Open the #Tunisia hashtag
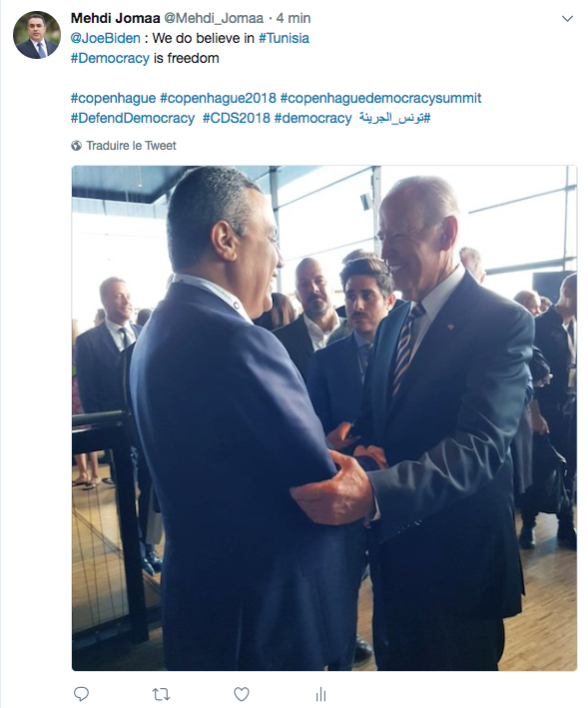This screenshot has height=708, width=588. 284,38
